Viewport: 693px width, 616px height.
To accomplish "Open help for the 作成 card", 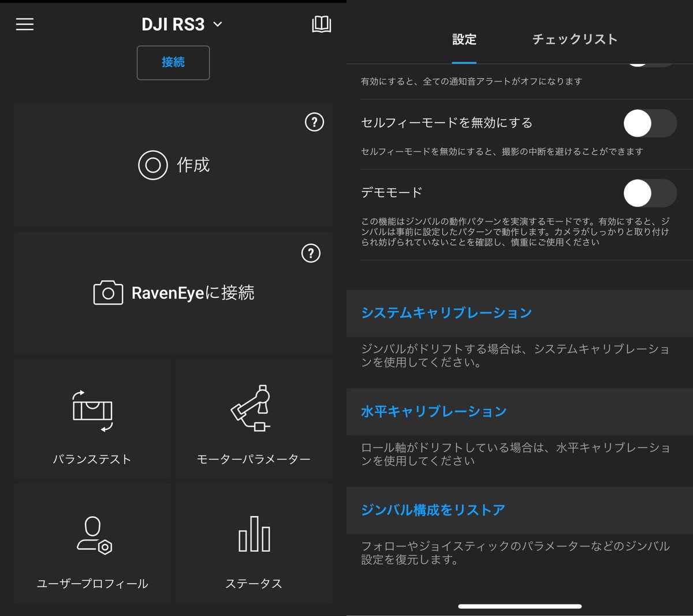I will click(x=314, y=122).
